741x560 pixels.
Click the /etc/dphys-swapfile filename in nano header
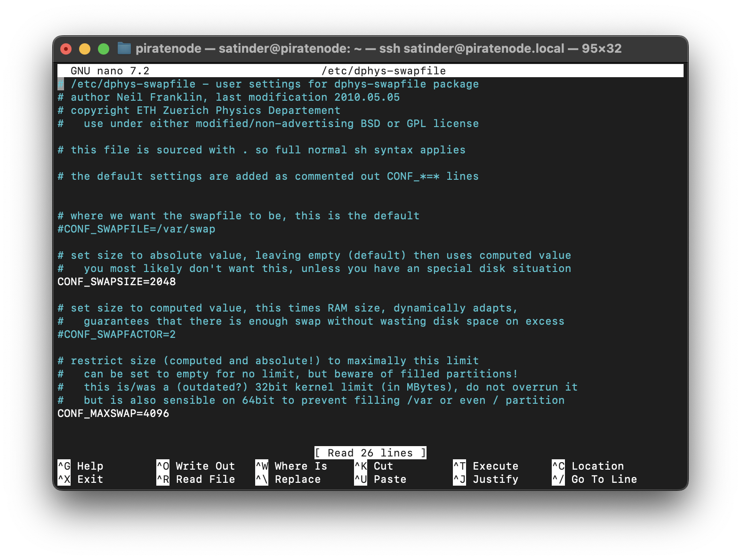point(384,71)
